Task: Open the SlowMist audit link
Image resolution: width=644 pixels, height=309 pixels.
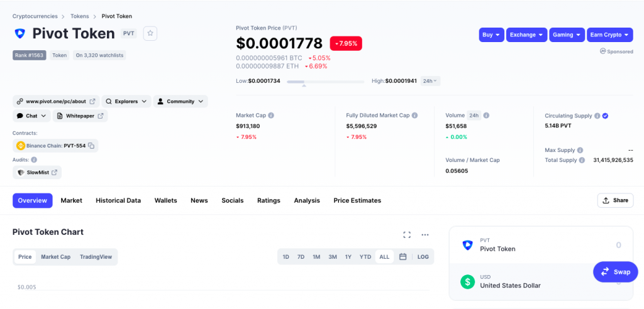Action: point(37,172)
